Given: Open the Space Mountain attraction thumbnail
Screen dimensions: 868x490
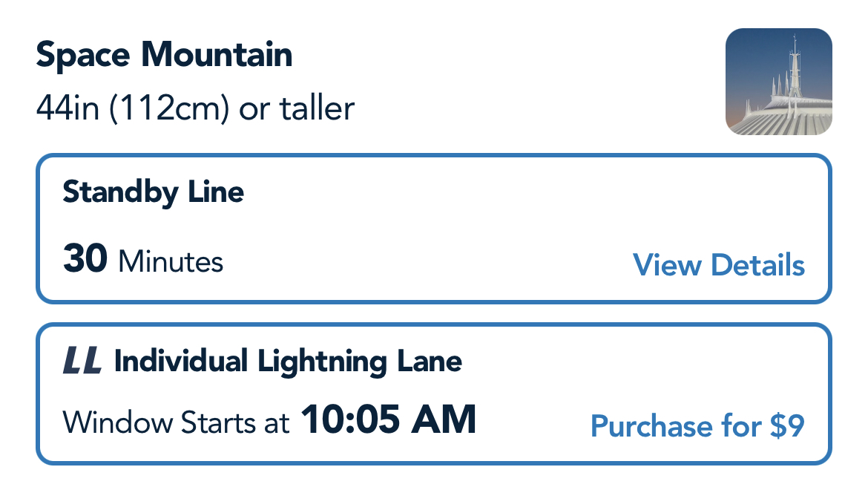Looking at the screenshot, I should [778, 82].
